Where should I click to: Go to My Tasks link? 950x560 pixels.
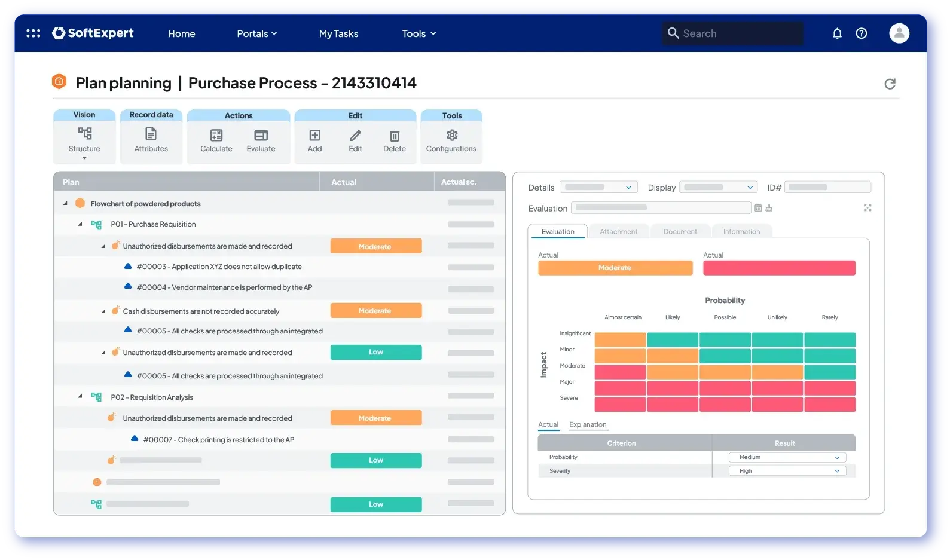point(338,34)
